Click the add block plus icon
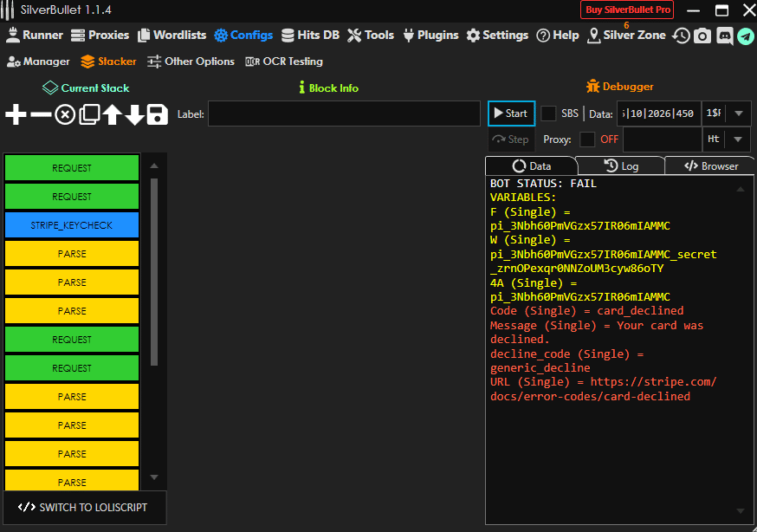 point(16,114)
